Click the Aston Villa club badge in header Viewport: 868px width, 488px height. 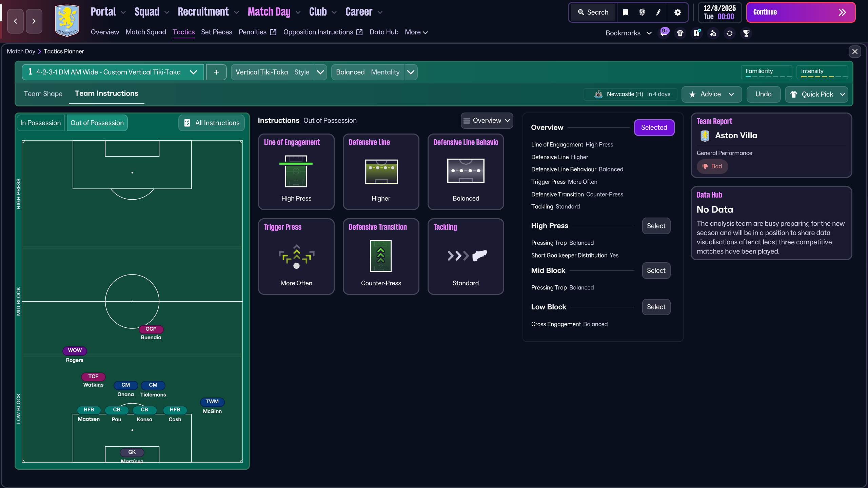coord(67,20)
